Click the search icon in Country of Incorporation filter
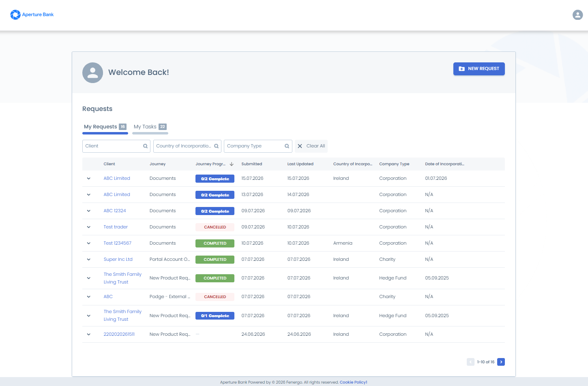 click(x=216, y=146)
